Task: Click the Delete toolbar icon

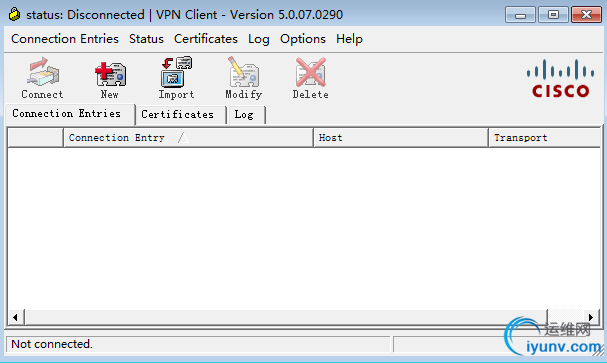Action: [x=310, y=78]
